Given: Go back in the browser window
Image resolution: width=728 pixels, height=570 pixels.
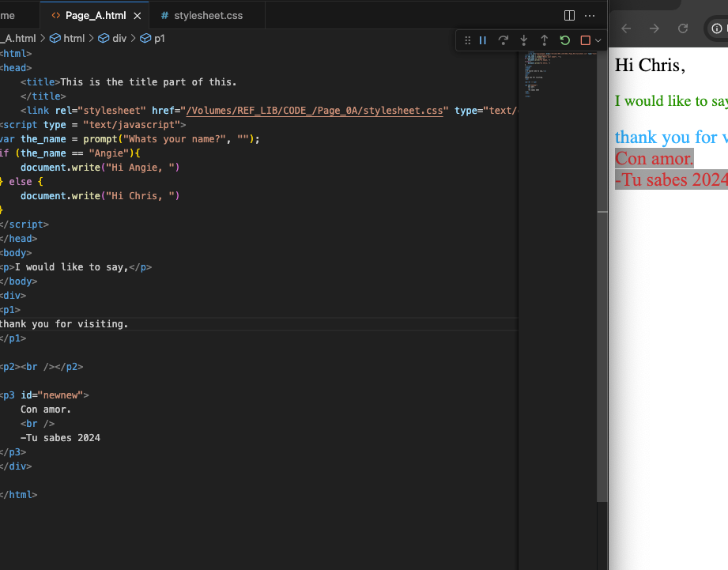Looking at the screenshot, I should 626,28.
